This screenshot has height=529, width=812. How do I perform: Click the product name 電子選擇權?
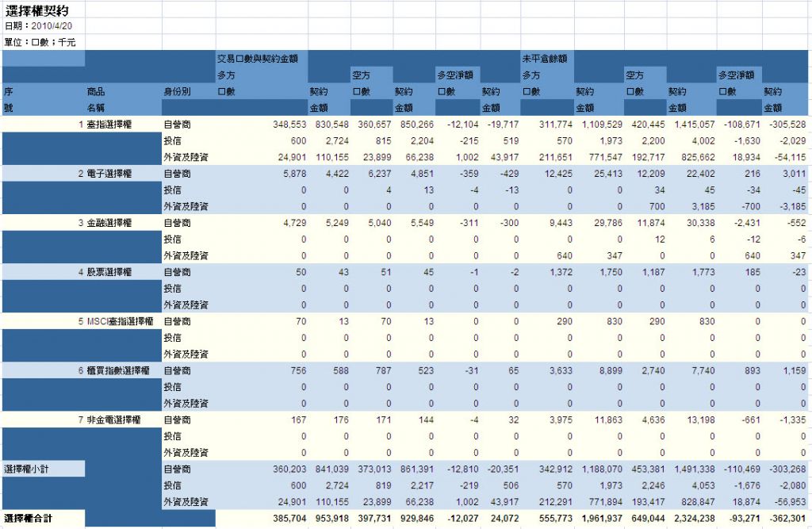109,174
